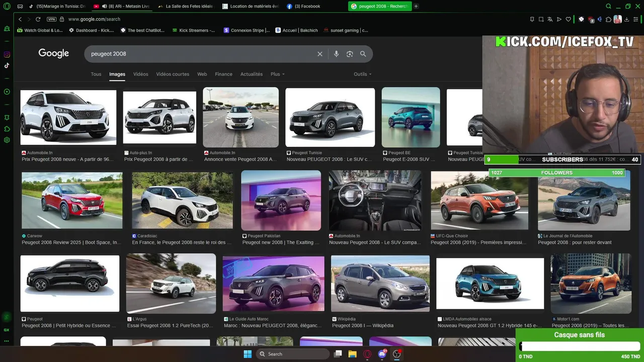The image size is (644, 362).
Task: Open Easy Setup lines icon in toolbar
Action: point(636,19)
